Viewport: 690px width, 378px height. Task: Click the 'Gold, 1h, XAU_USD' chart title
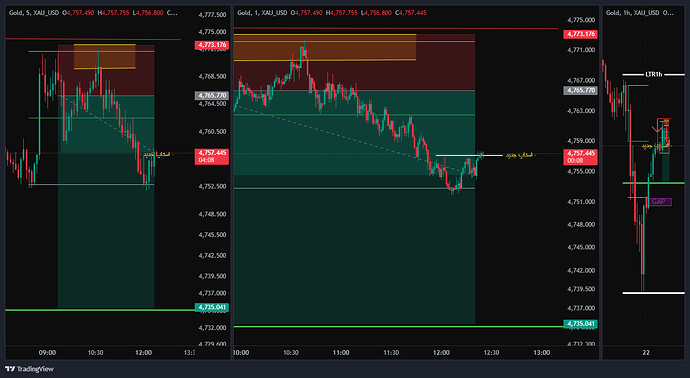(633, 13)
